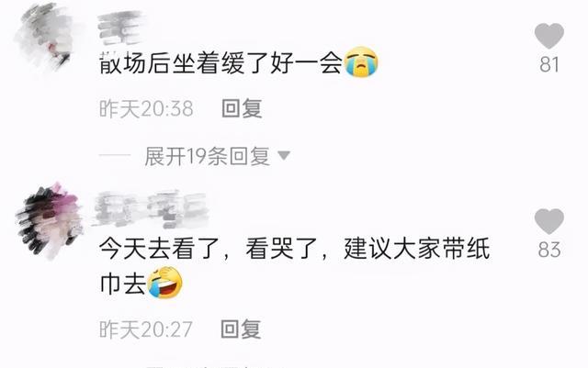This screenshot has width=588, height=368.
Task: Click the timestamp 昨天20:38
Action: pos(146,108)
